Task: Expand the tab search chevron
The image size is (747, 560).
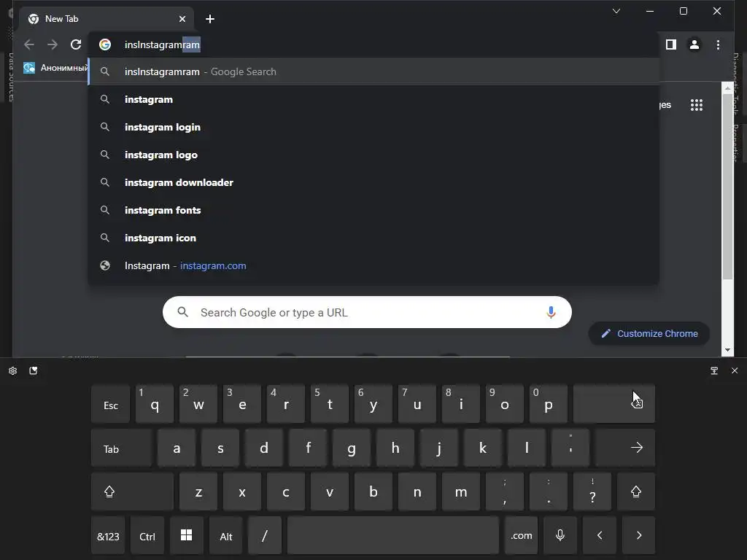Action: (616, 11)
